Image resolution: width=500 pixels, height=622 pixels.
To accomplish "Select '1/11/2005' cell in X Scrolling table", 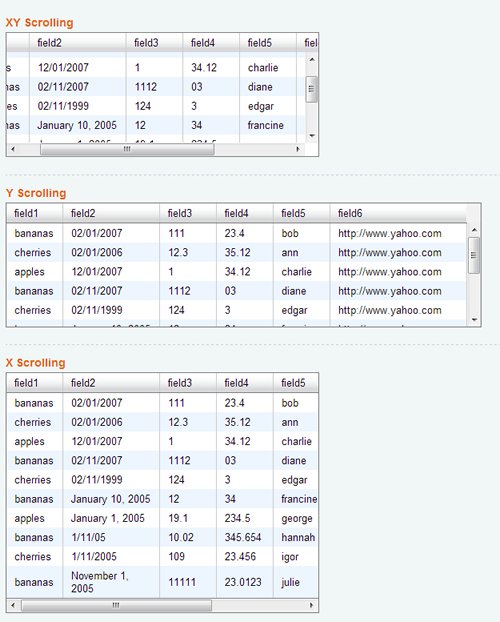I will [x=111, y=557].
